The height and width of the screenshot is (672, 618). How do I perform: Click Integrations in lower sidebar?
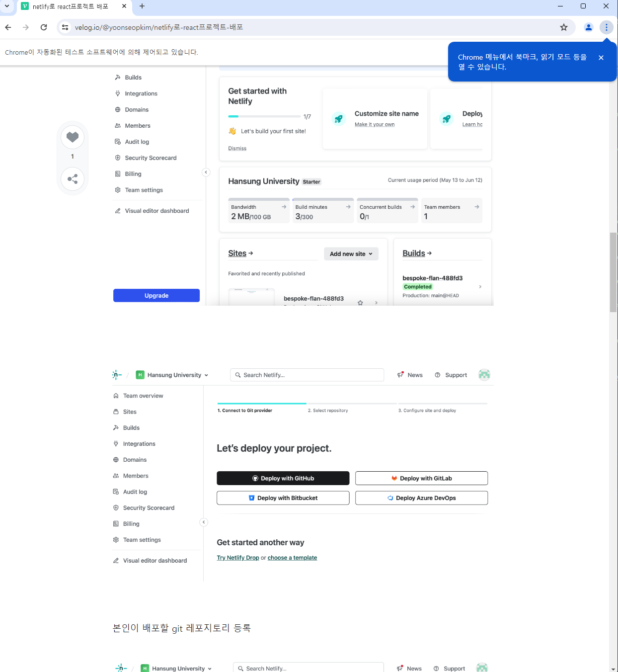[x=134, y=444]
